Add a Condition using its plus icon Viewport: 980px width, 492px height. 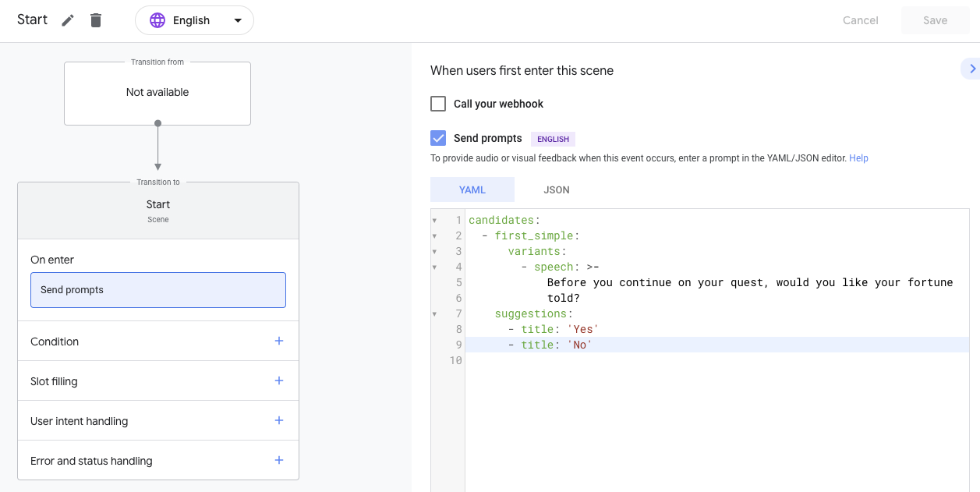click(278, 341)
